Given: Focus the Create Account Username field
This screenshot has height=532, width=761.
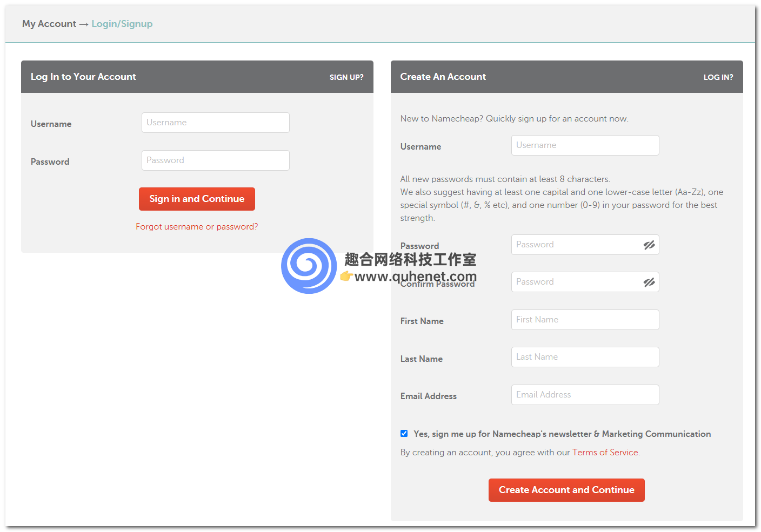Looking at the screenshot, I should [x=585, y=145].
